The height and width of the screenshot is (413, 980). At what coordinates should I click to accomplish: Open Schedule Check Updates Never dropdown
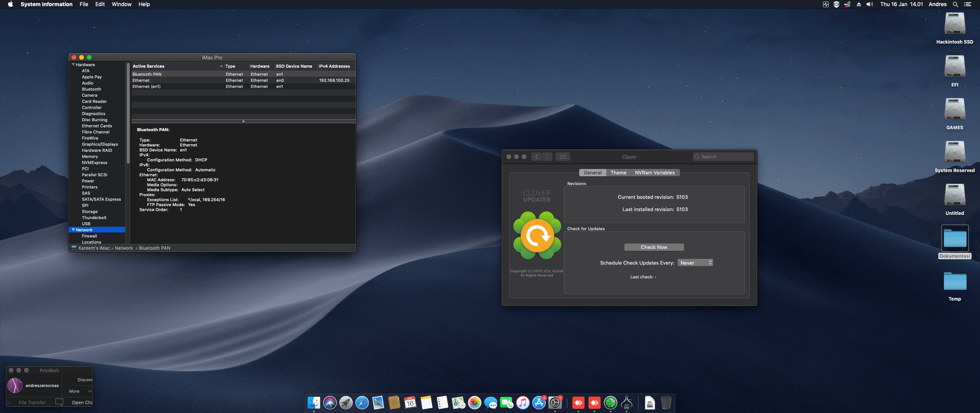695,263
